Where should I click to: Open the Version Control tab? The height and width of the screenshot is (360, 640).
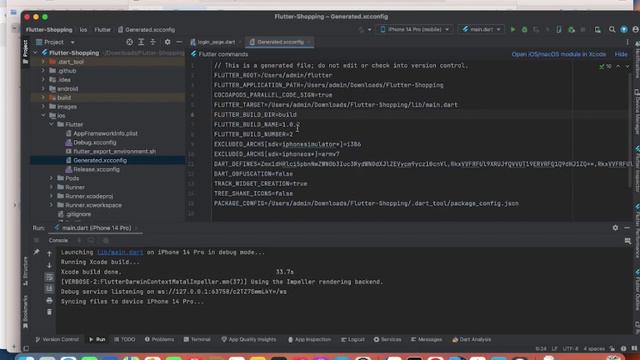click(x=57, y=340)
